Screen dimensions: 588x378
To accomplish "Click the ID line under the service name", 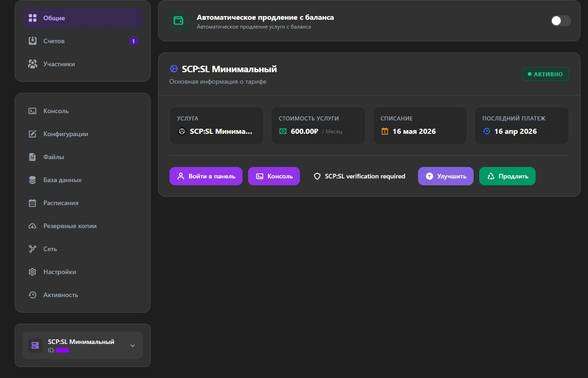I will (58, 350).
